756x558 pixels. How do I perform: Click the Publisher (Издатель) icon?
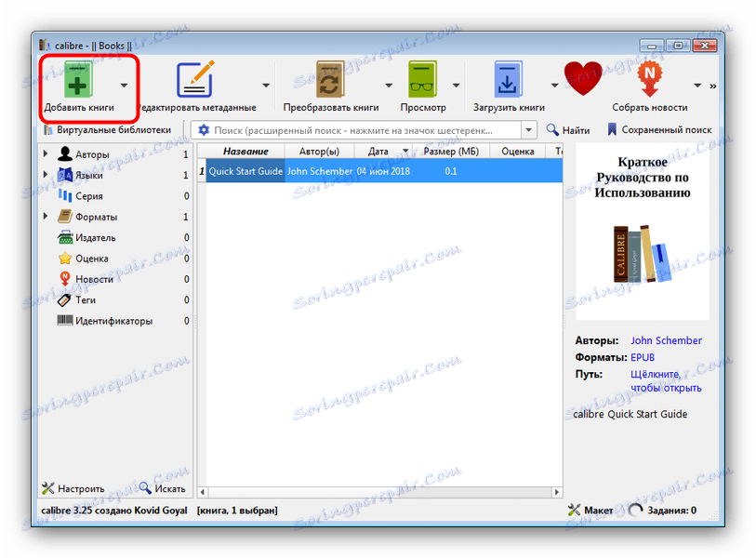point(64,237)
